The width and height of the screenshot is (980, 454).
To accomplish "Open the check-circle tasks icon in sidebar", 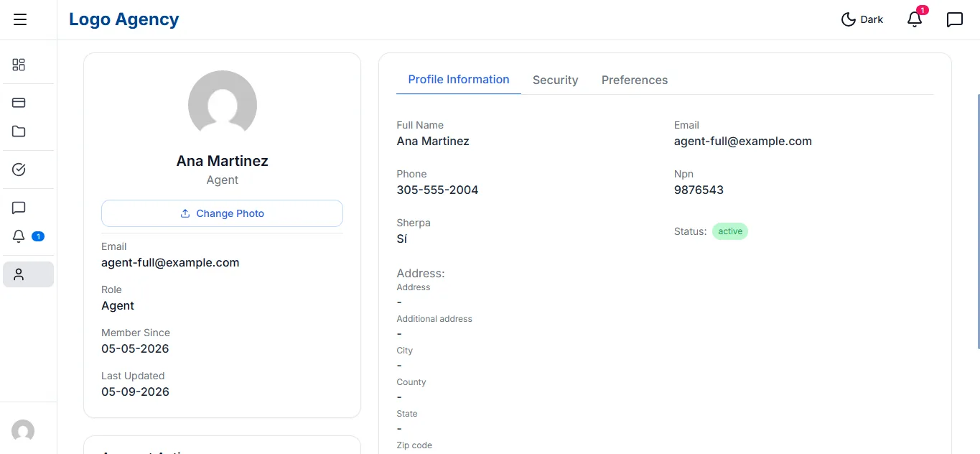I will [x=19, y=170].
